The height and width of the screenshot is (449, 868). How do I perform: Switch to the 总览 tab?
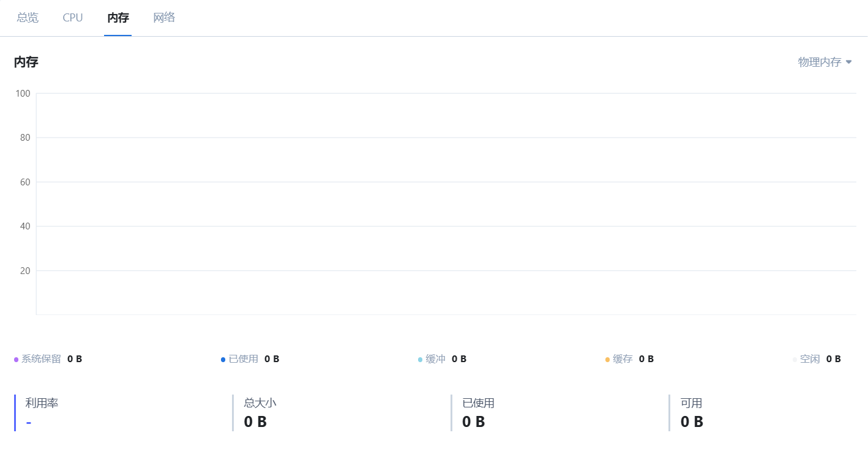(x=28, y=18)
